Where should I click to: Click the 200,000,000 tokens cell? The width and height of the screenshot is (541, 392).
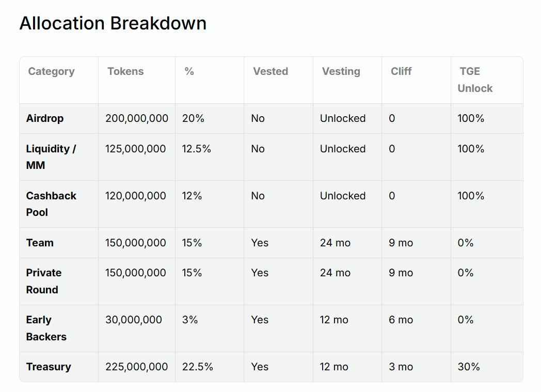pos(137,118)
